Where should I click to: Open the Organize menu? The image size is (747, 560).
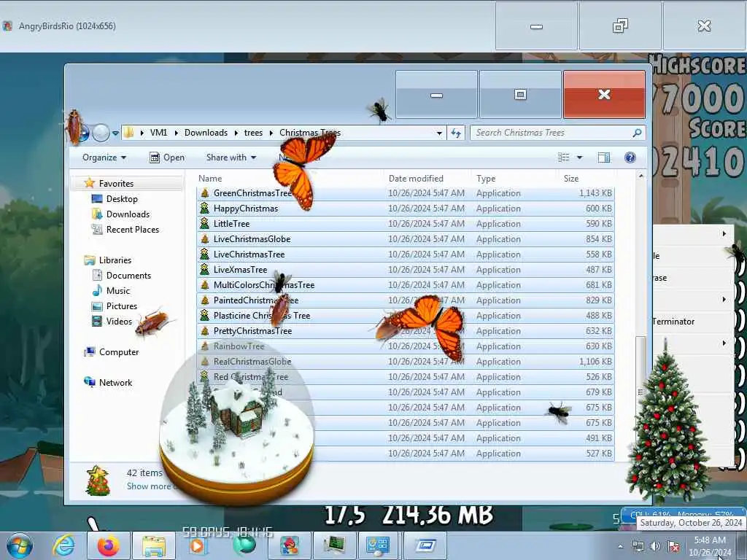point(104,157)
